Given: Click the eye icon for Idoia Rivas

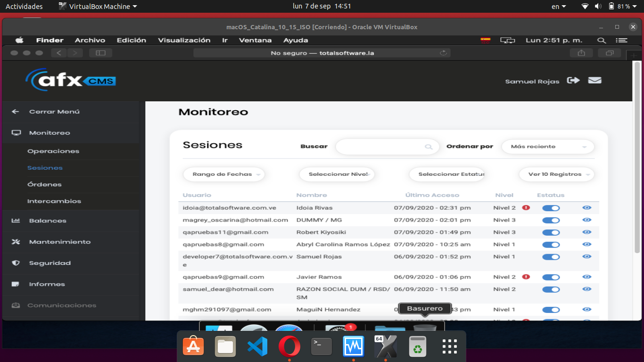Looking at the screenshot, I should [586, 207].
